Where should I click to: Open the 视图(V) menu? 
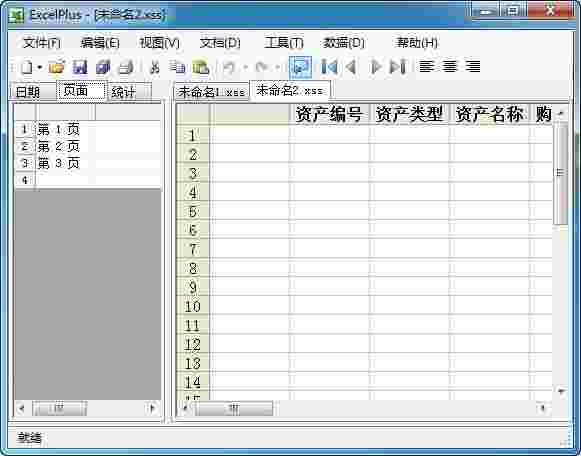pyautogui.click(x=159, y=43)
